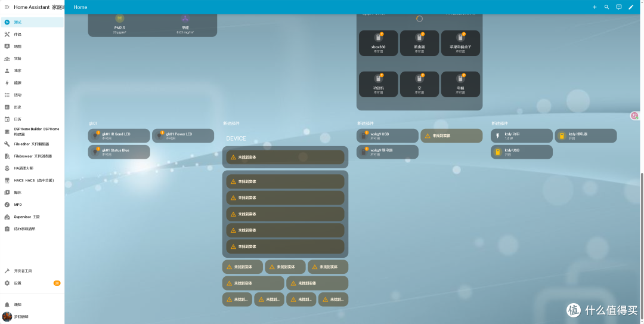This screenshot has height=324, width=644.
Task: Toggle the gk01 Status Blue tile
Action: pyautogui.click(x=119, y=152)
